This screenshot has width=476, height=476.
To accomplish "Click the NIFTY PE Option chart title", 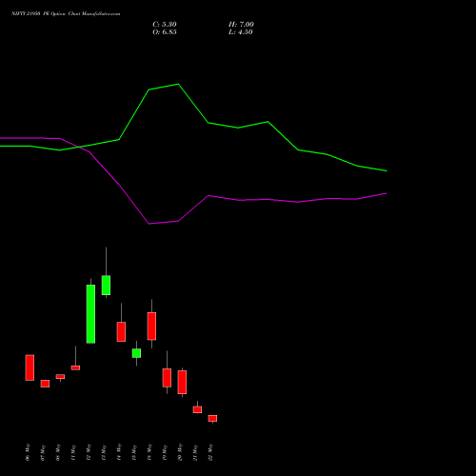I will 66,14.
